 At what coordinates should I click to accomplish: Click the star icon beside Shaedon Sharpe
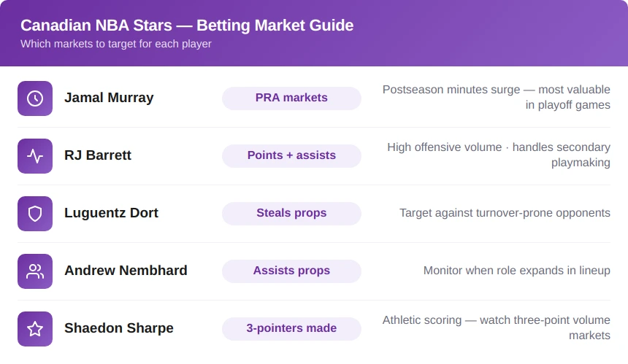pyautogui.click(x=35, y=329)
